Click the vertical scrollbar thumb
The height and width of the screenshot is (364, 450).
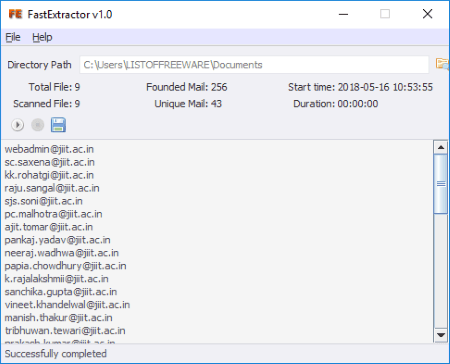click(x=441, y=184)
